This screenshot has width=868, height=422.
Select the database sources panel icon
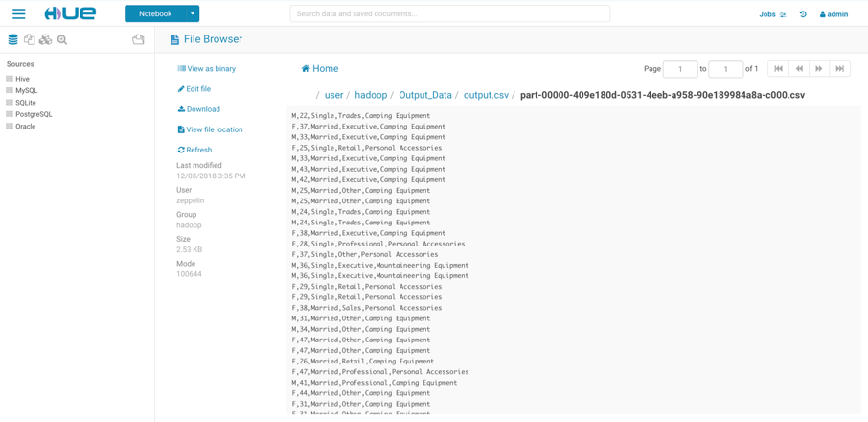tap(12, 39)
